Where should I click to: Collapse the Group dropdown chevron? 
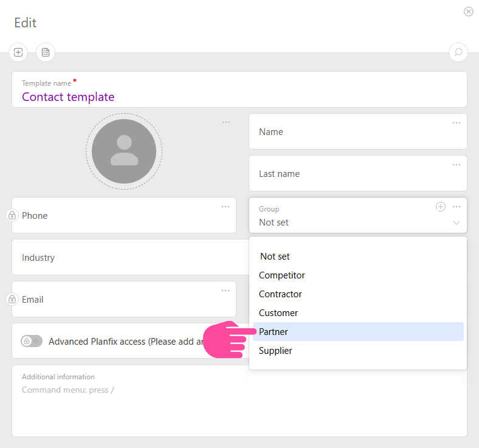[x=457, y=223]
